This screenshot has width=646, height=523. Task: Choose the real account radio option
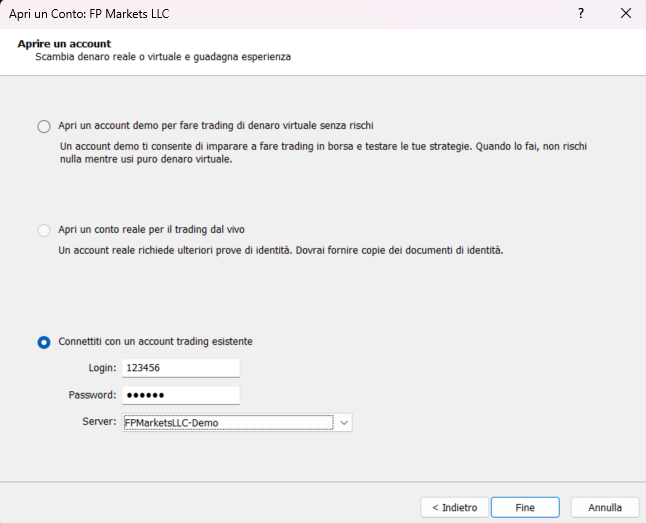tap(43, 230)
